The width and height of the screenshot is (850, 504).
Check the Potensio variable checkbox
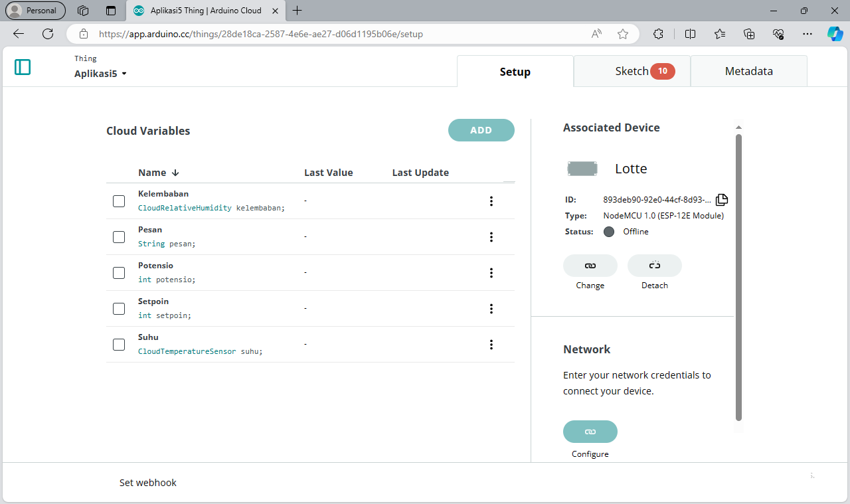[x=119, y=273]
